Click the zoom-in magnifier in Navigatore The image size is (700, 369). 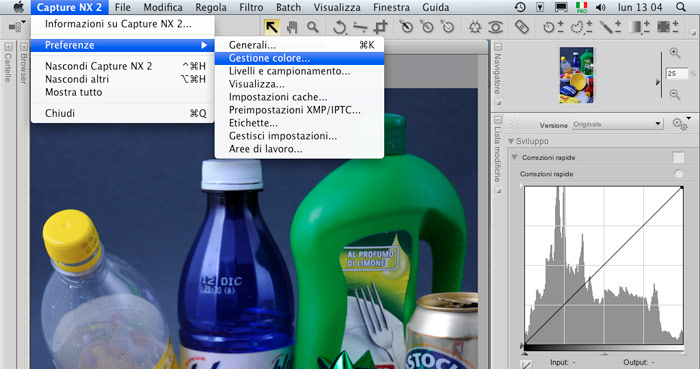(x=675, y=53)
